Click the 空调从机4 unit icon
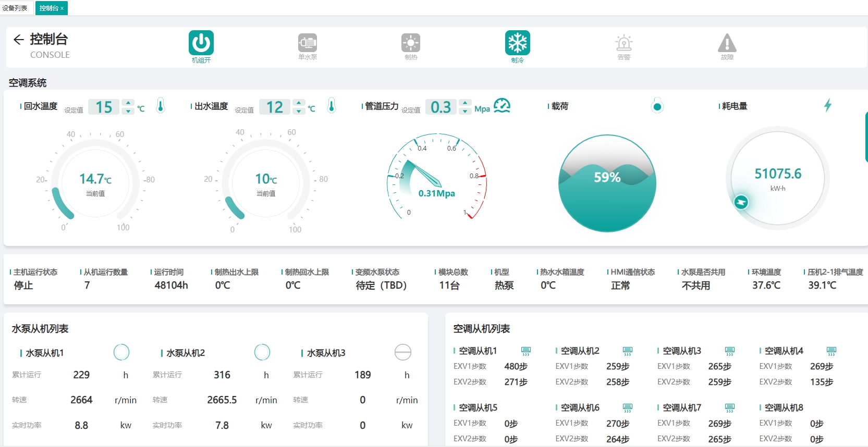The image size is (868, 447). point(832,351)
